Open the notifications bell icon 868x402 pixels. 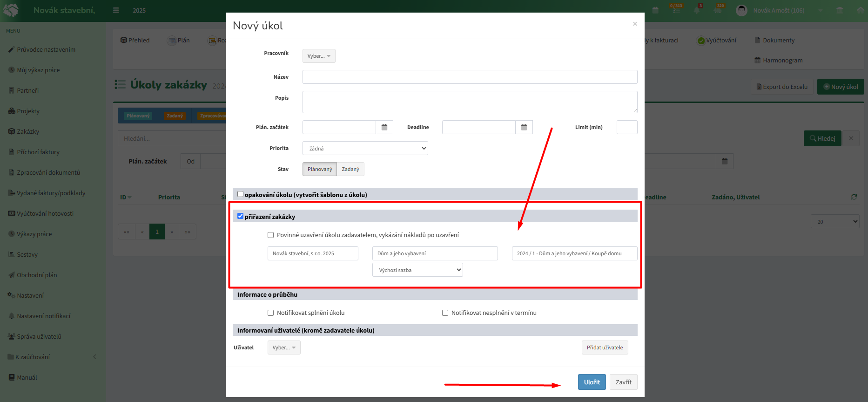697,10
